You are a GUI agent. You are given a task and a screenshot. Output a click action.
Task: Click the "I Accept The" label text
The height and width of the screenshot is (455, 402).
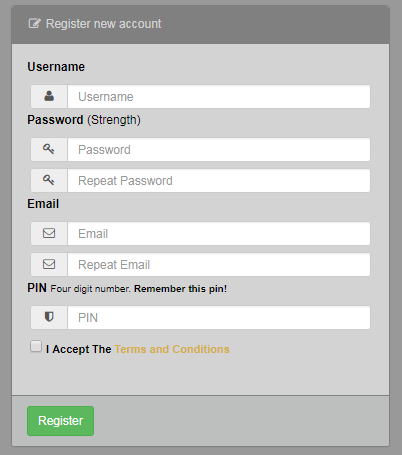tap(78, 349)
